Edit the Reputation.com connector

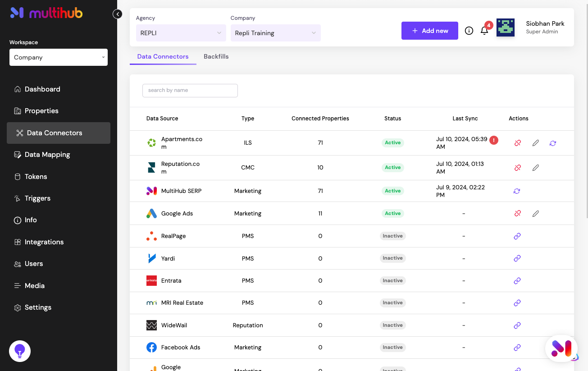[535, 168]
